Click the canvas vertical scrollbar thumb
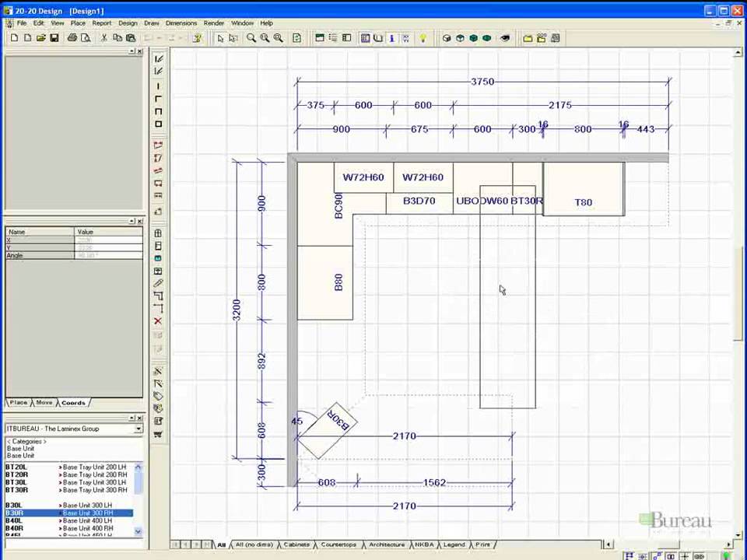This screenshot has width=747, height=560. click(738, 294)
